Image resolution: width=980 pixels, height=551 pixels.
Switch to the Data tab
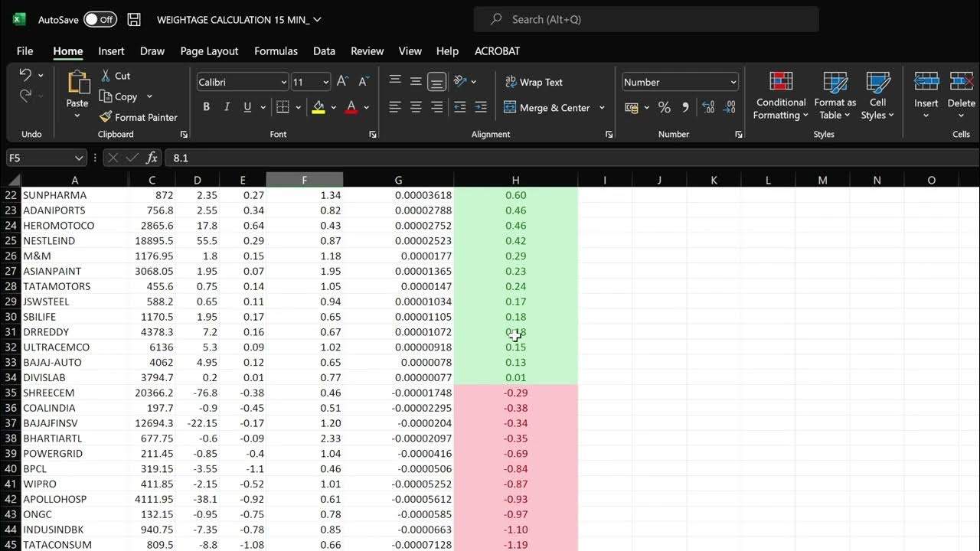(x=324, y=51)
